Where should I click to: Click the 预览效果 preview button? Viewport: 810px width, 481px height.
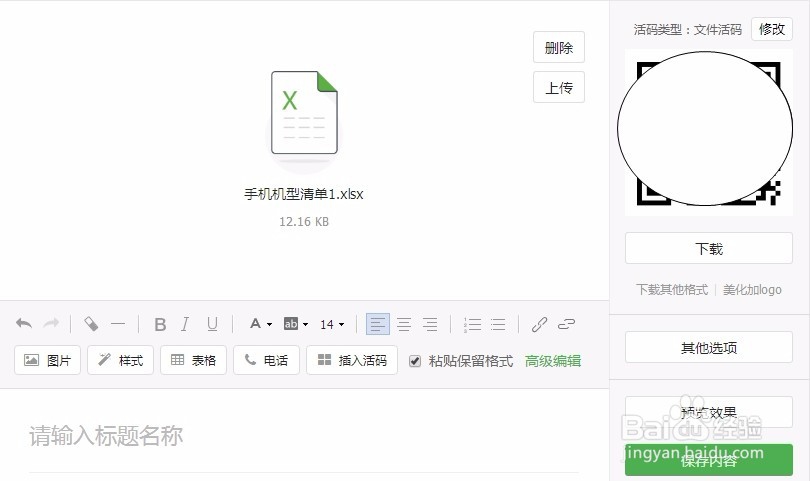[709, 412]
